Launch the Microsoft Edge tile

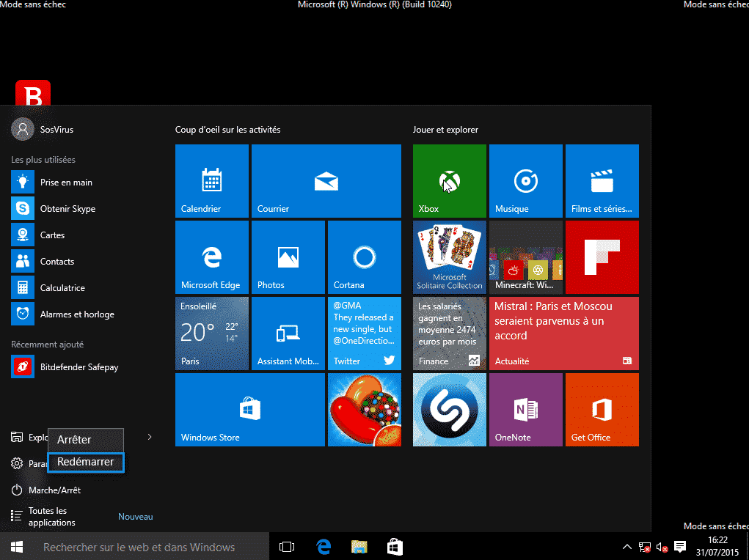pyautogui.click(x=211, y=257)
